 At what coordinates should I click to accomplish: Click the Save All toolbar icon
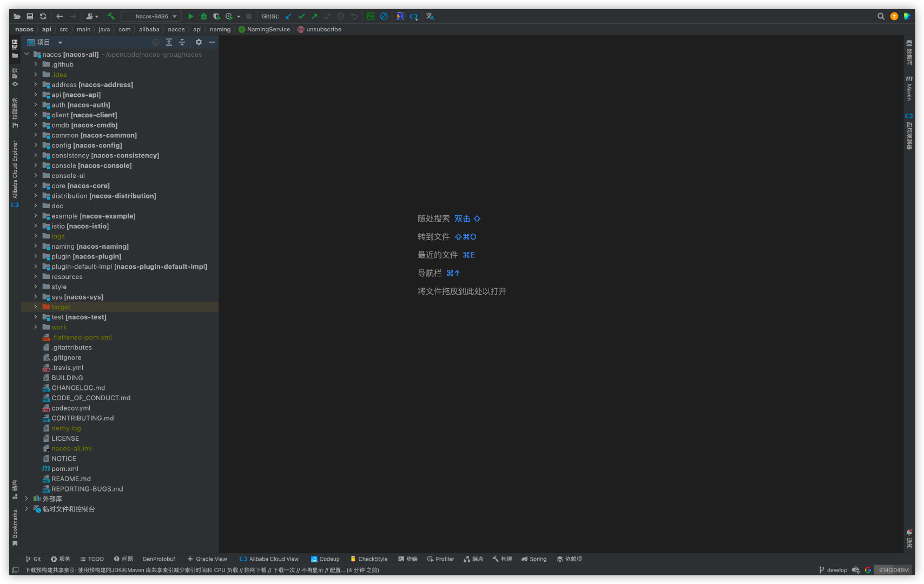[x=30, y=16]
